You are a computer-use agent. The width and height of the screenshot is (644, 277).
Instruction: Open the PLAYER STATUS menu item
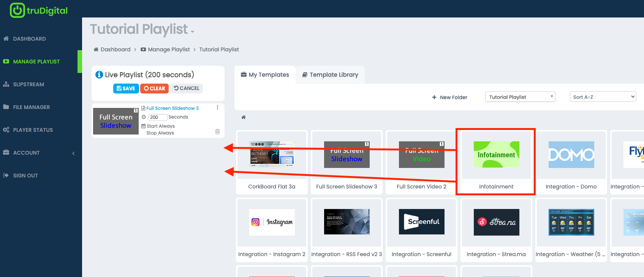click(33, 130)
